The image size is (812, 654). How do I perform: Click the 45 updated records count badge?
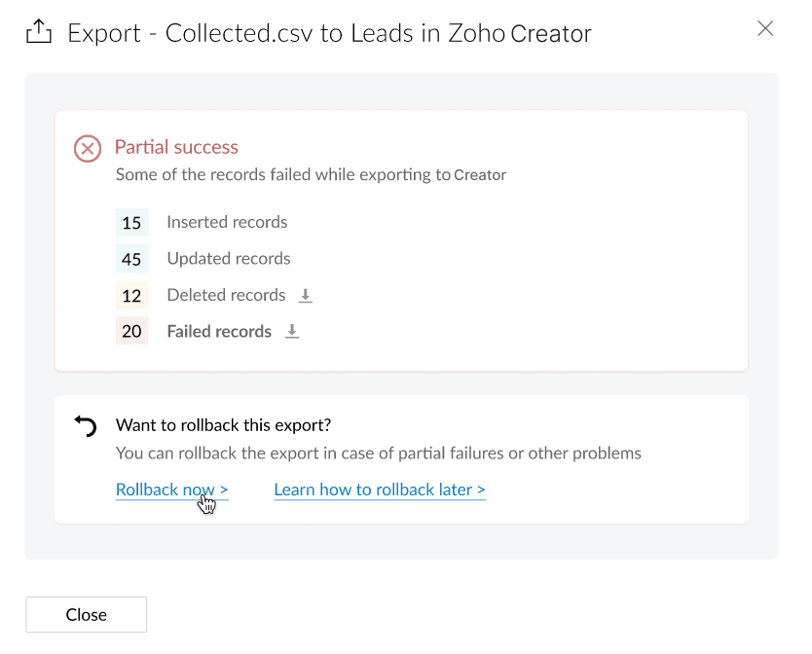131,259
